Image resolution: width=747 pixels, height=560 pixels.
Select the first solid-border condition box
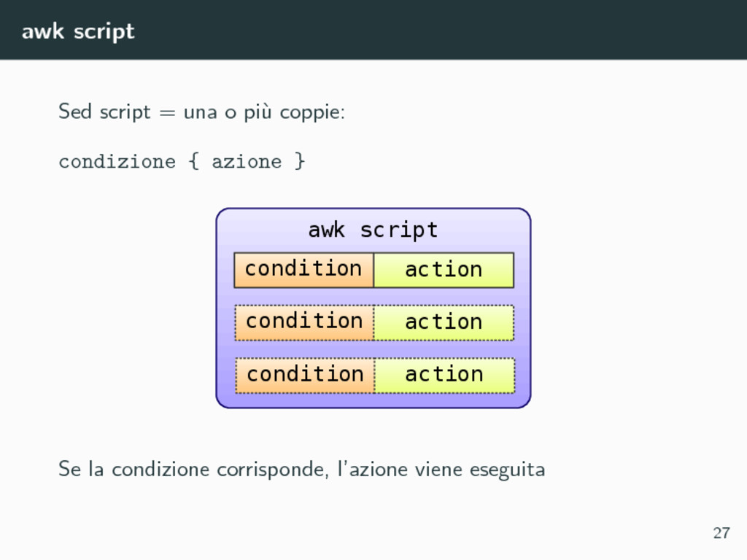tap(304, 270)
